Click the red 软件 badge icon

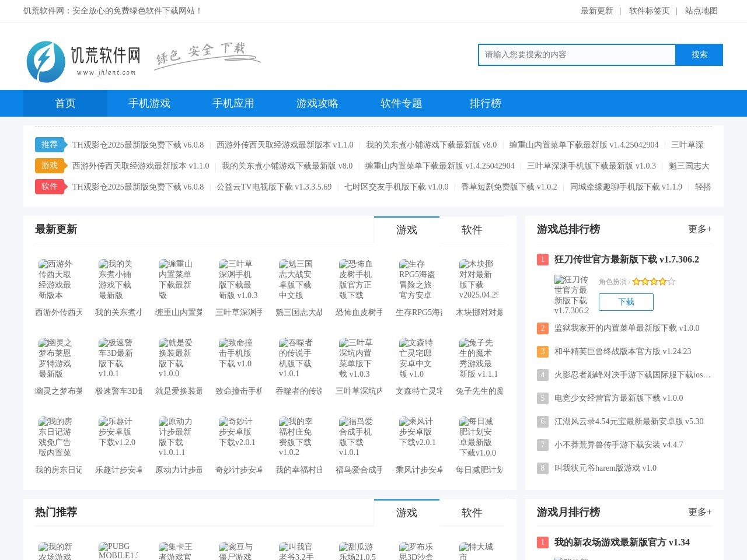tap(50, 187)
